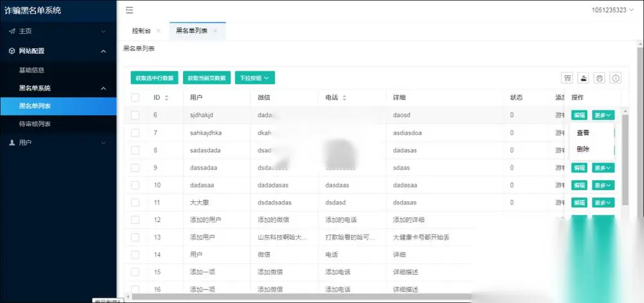
Task: Check the row with ID 12
Action: point(135,220)
